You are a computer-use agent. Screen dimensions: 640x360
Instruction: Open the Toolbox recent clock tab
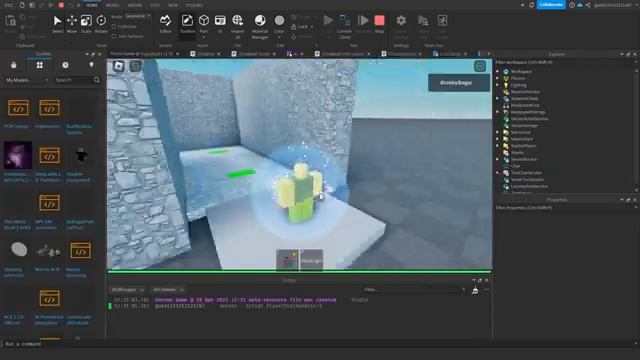coord(65,65)
